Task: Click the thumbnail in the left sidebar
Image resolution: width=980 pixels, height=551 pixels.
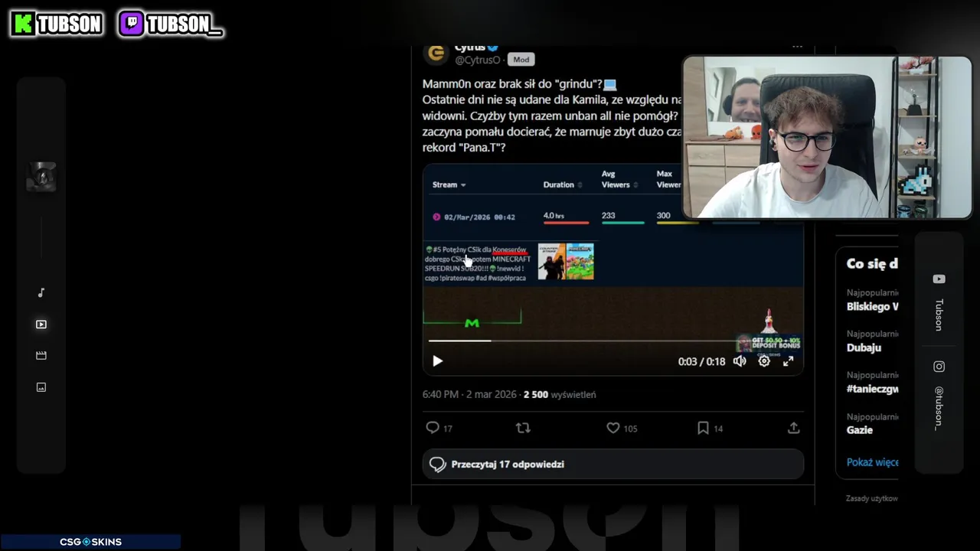Action: [41, 177]
